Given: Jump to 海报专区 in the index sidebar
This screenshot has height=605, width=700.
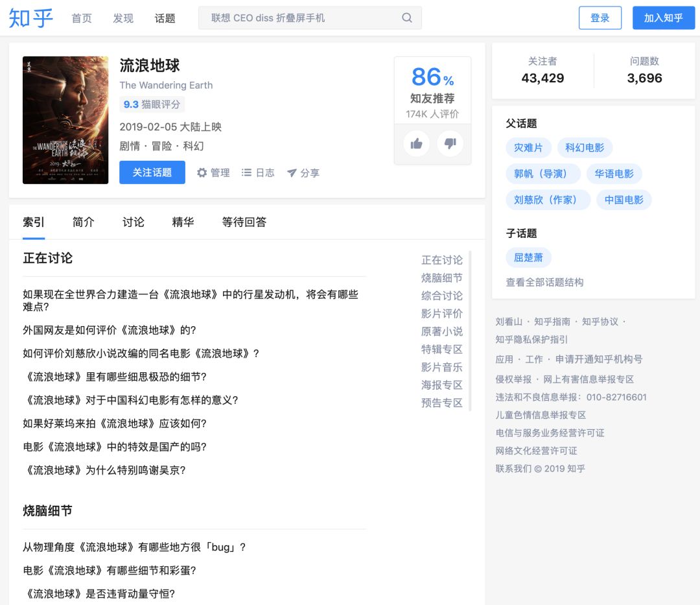Looking at the screenshot, I should [x=442, y=385].
